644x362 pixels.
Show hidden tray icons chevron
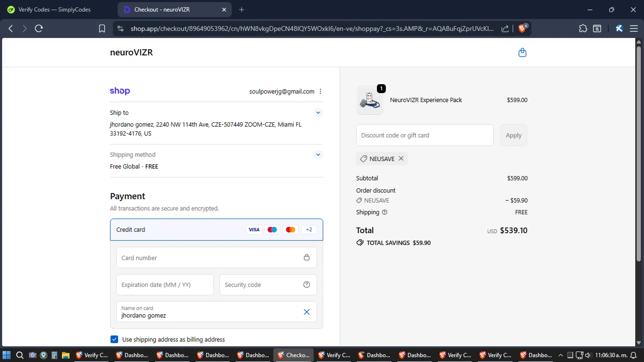coord(560,355)
